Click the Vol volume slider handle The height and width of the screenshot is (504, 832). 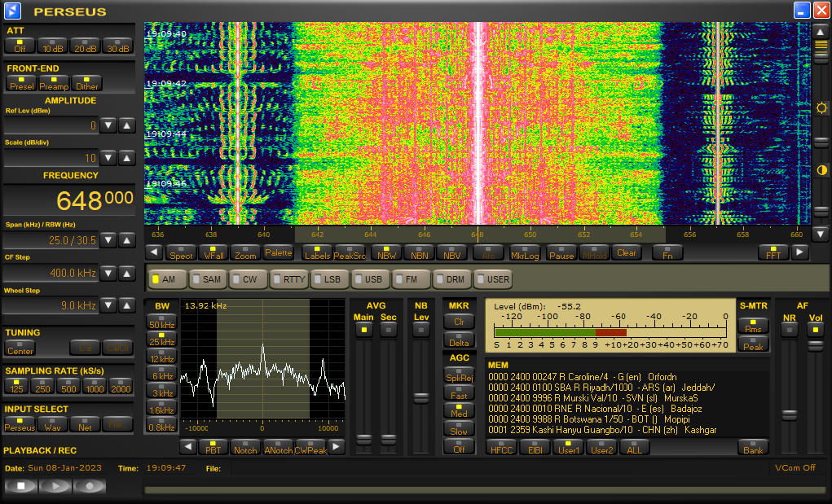point(815,347)
